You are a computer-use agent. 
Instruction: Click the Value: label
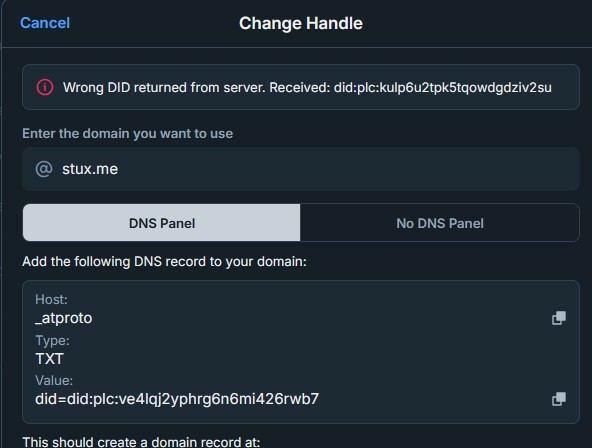pyautogui.click(x=54, y=380)
